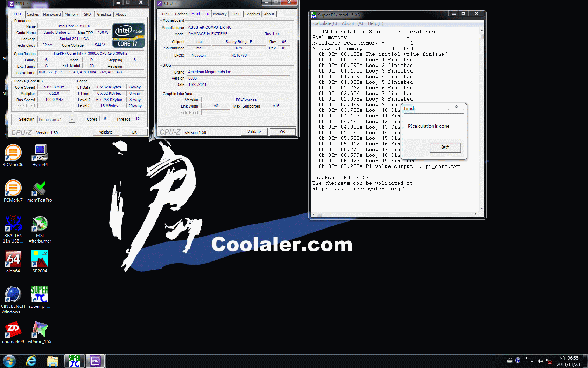This screenshot has width=588, height=368.
Task: Open the Calculate(C) menu in Super PI
Action: 325,23
